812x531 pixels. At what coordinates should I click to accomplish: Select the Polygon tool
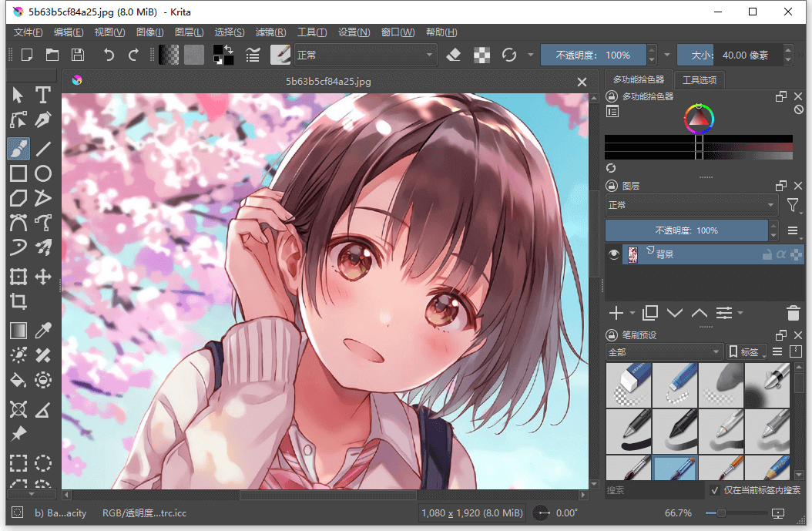point(18,198)
